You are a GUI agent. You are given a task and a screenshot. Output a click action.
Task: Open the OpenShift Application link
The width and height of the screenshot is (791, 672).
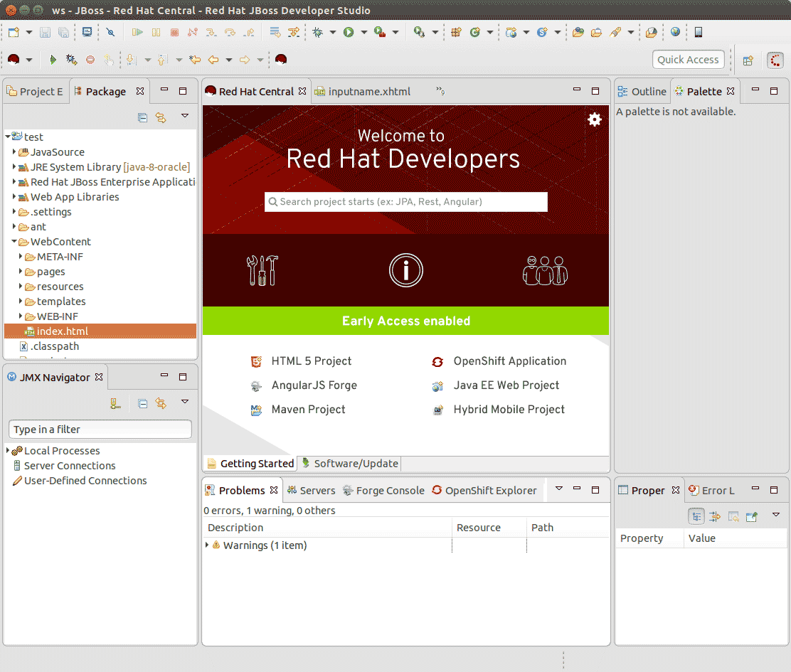click(x=509, y=361)
